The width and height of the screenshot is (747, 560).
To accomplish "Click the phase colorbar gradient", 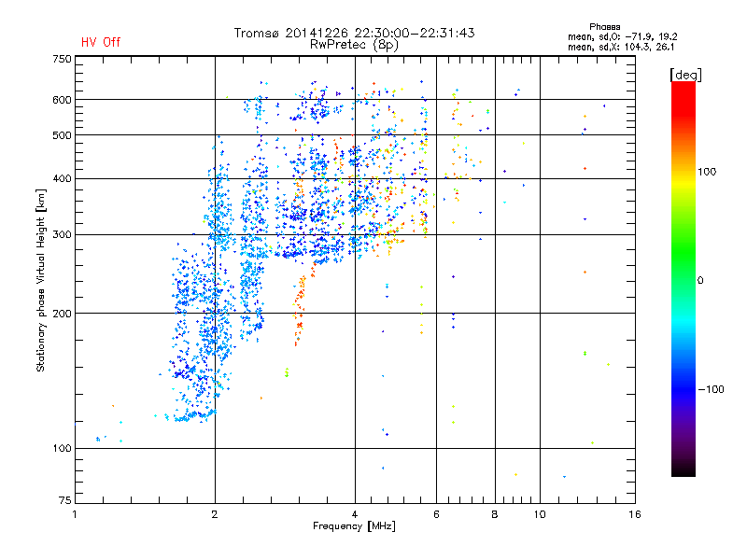I will click(x=684, y=278).
